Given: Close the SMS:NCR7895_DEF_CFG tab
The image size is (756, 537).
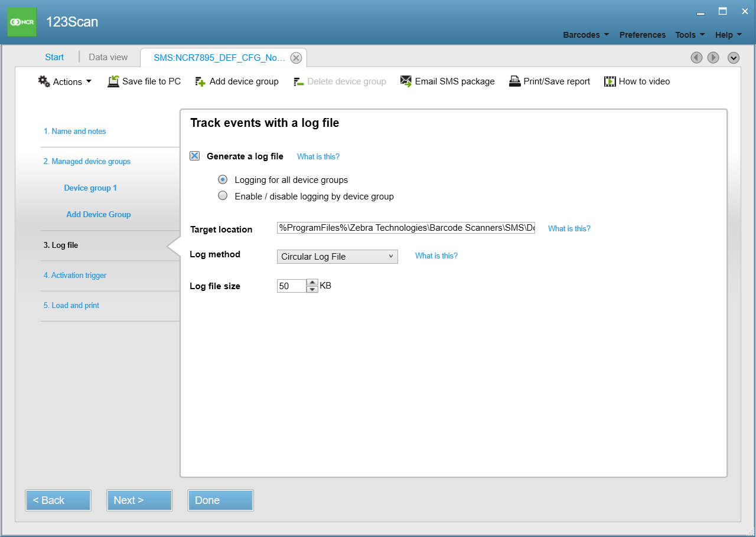Looking at the screenshot, I should (296, 58).
